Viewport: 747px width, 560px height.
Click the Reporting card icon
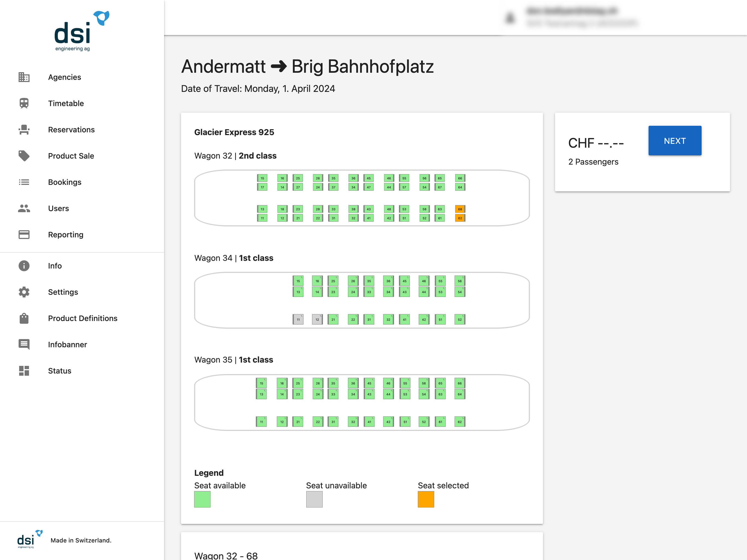point(24,235)
